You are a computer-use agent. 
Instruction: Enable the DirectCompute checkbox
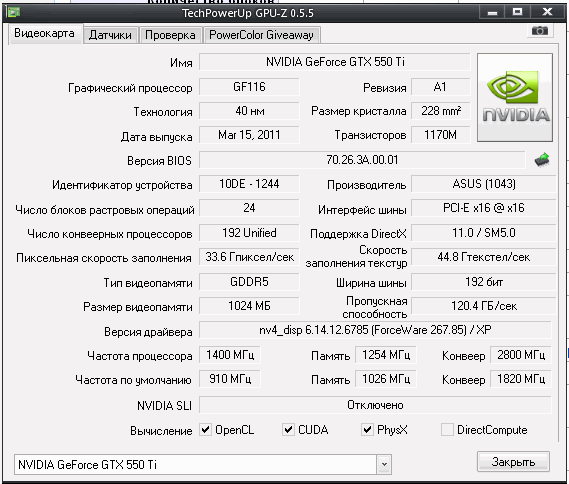pyautogui.click(x=447, y=430)
